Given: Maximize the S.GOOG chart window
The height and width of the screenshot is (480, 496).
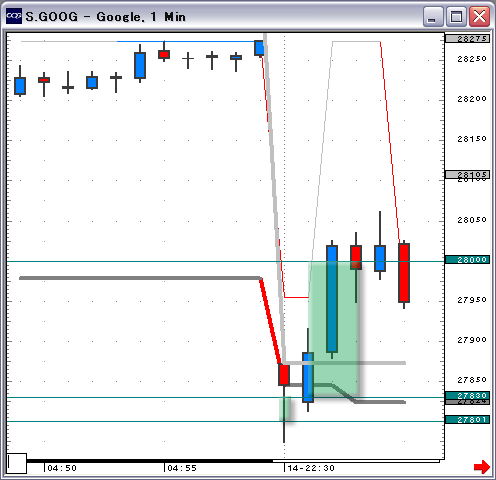Looking at the screenshot, I should point(456,16).
